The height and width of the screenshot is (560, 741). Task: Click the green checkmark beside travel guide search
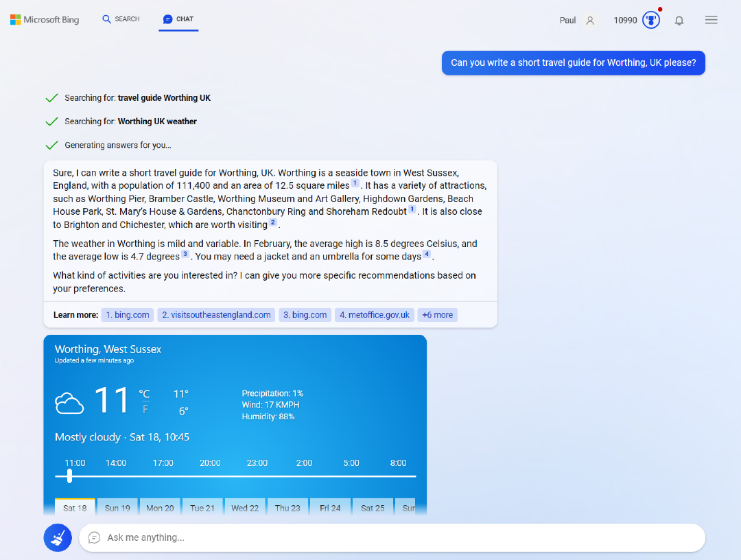point(51,97)
